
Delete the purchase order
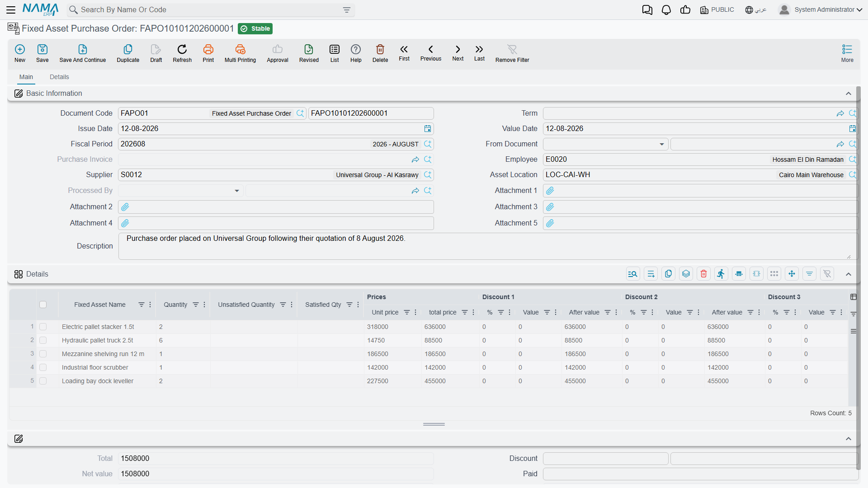click(x=380, y=53)
